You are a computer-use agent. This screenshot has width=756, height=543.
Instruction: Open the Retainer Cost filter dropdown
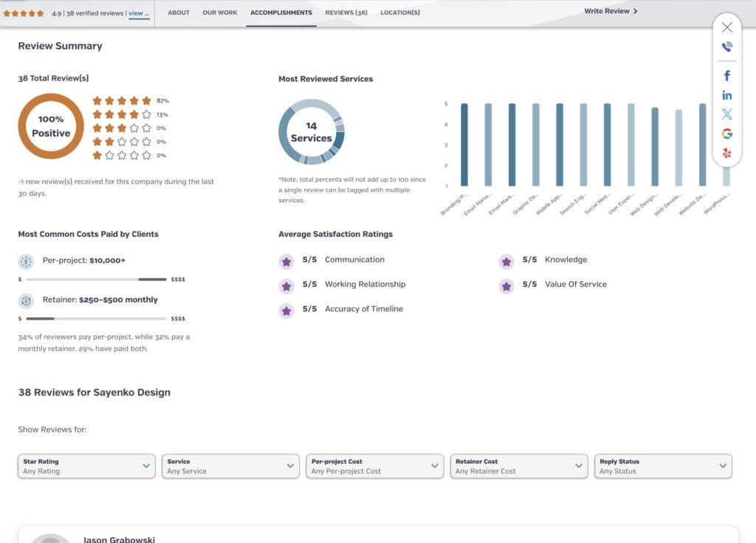(x=519, y=466)
